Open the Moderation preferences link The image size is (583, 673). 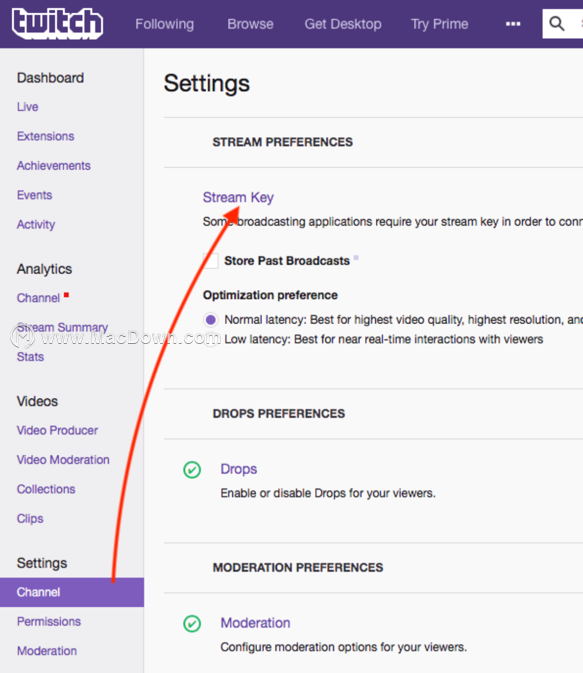click(x=255, y=623)
